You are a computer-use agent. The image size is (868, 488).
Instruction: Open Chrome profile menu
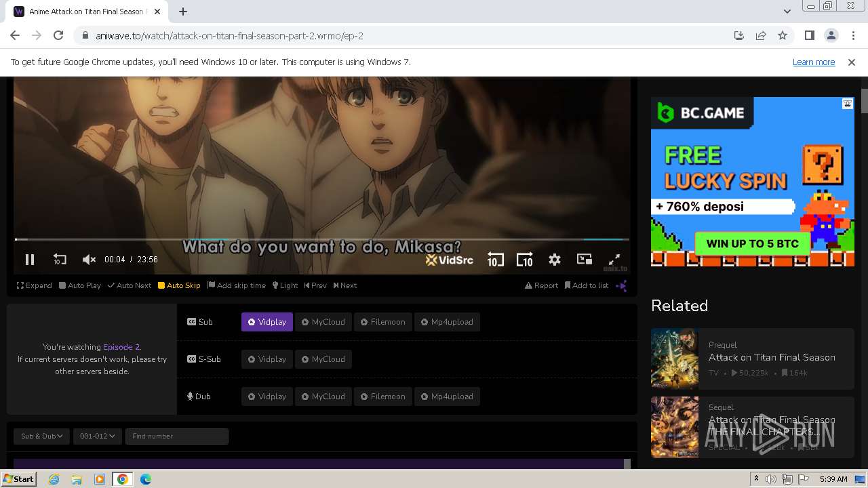point(831,36)
